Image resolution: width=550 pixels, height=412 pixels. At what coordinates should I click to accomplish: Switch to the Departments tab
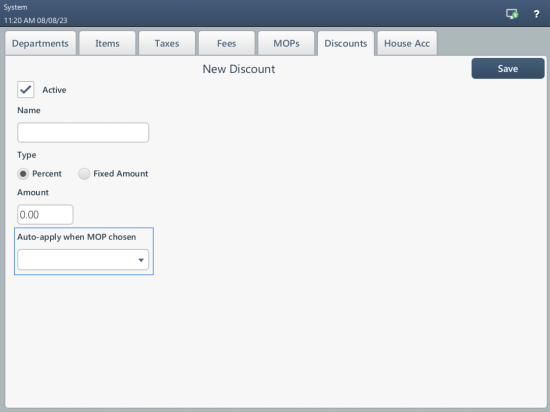point(40,43)
